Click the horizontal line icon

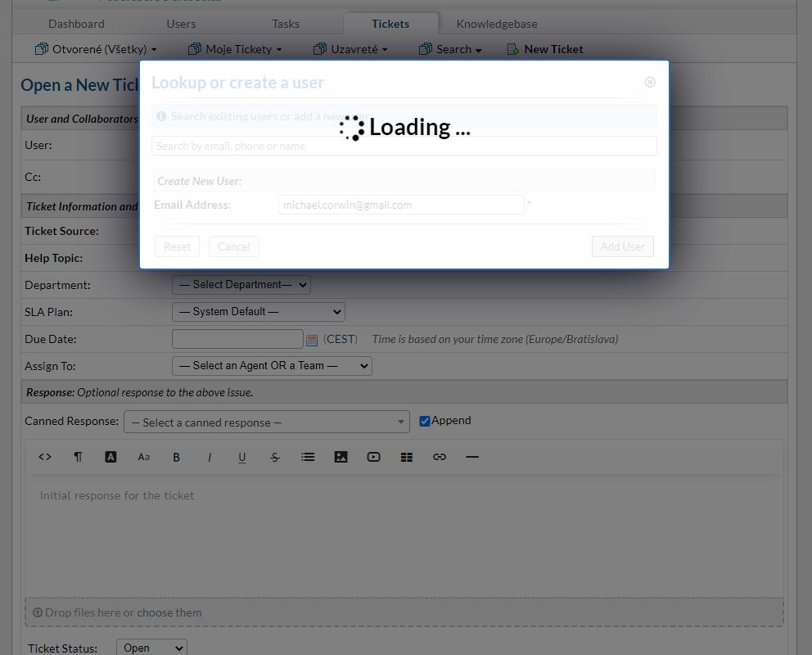(x=472, y=457)
